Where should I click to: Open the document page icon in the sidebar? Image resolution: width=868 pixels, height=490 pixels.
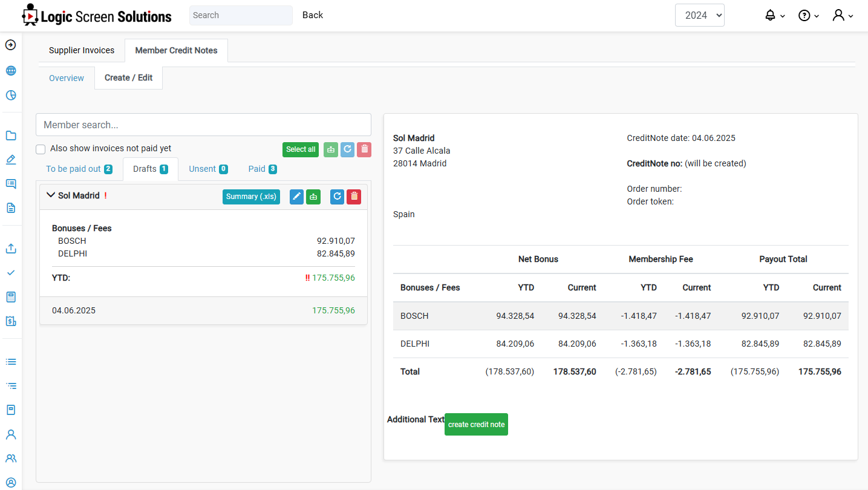[10, 208]
